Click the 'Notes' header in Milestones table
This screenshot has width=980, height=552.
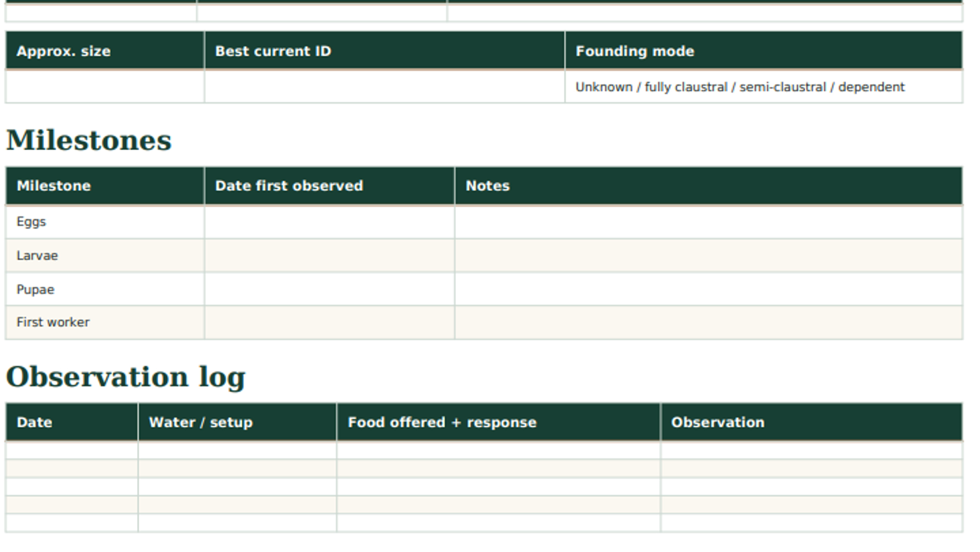pos(709,186)
